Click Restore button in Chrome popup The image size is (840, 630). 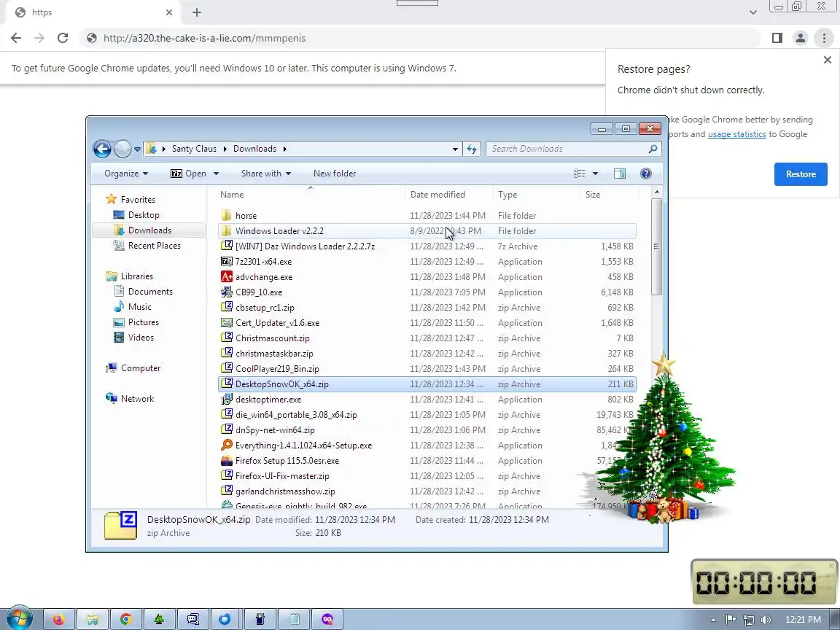click(801, 174)
